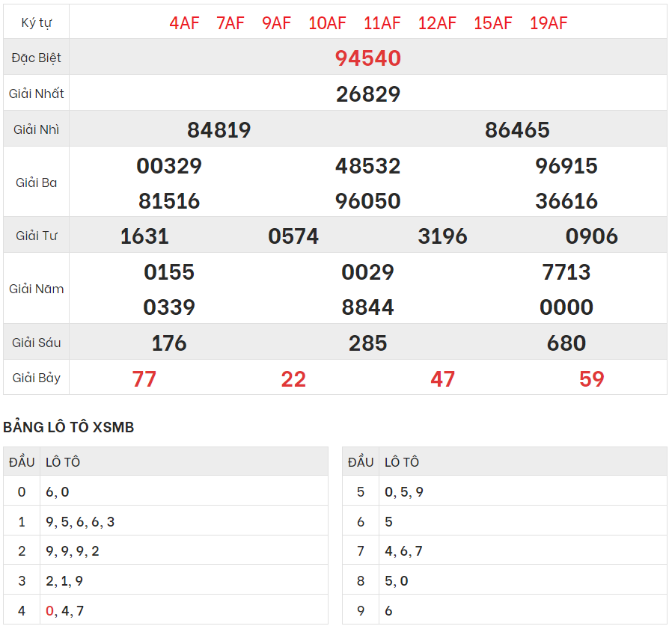
Task: Click the Đặc Biệt row label
Action: (37, 58)
